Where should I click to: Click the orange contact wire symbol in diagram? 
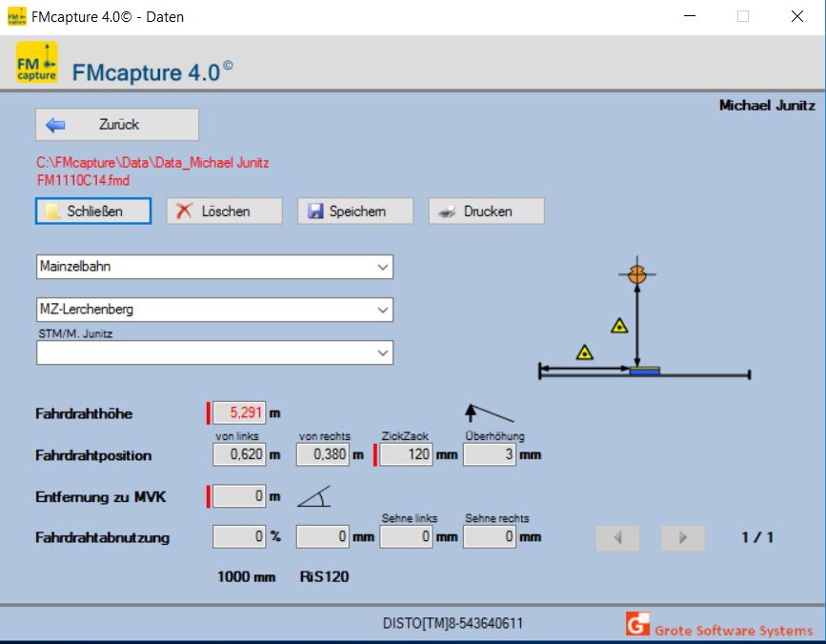pyautogui.click(x=636, y=273)
